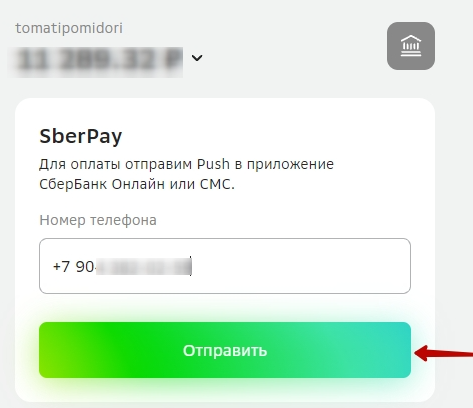The width and height of the screenshot is (473, 408).
Task: Click the blurred digits of phone number
Action: 144,267
